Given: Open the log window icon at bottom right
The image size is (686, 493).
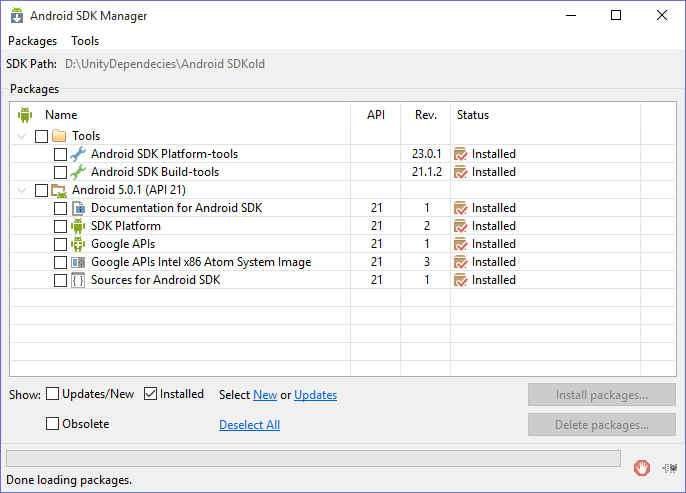Looking at the screenshot, I should point(669,468).
